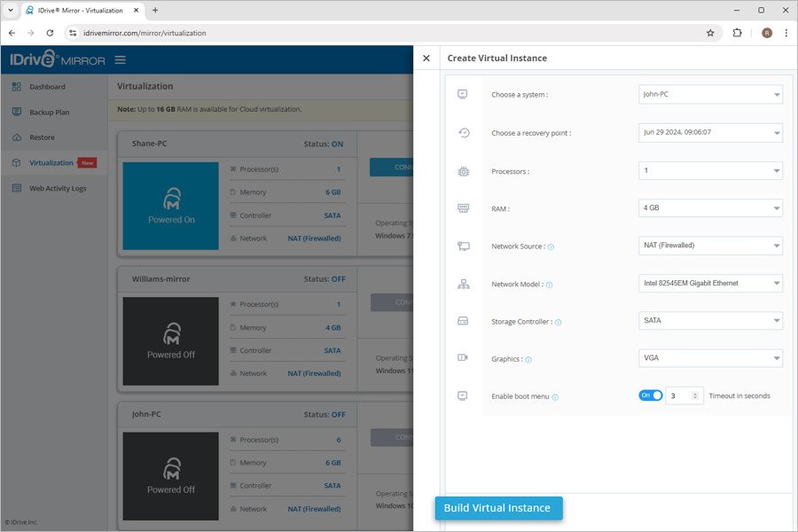The height and width of the screenshot is (532, 798).
Task: Click the timeout stepper arrows
Action: point(695,395)
